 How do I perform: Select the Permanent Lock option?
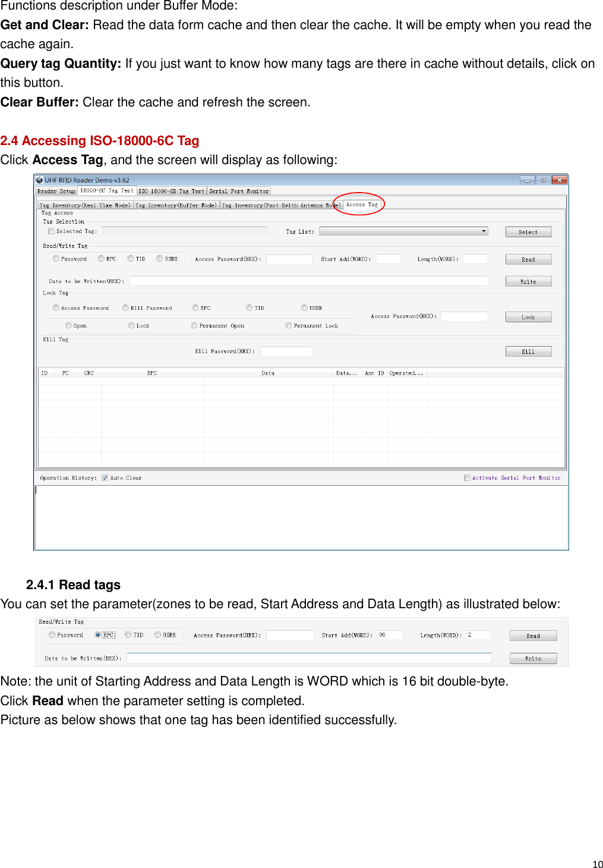[288, 325]
